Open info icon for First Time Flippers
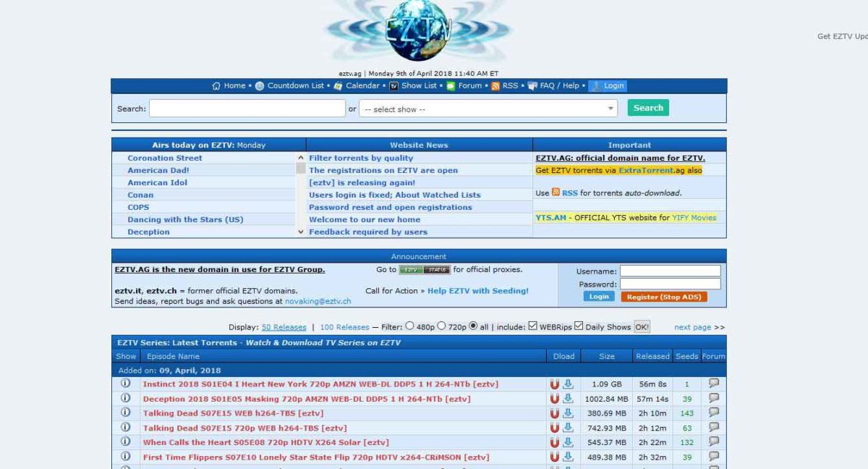The height and width of the screenshot is (469, 868). (126, 457)
